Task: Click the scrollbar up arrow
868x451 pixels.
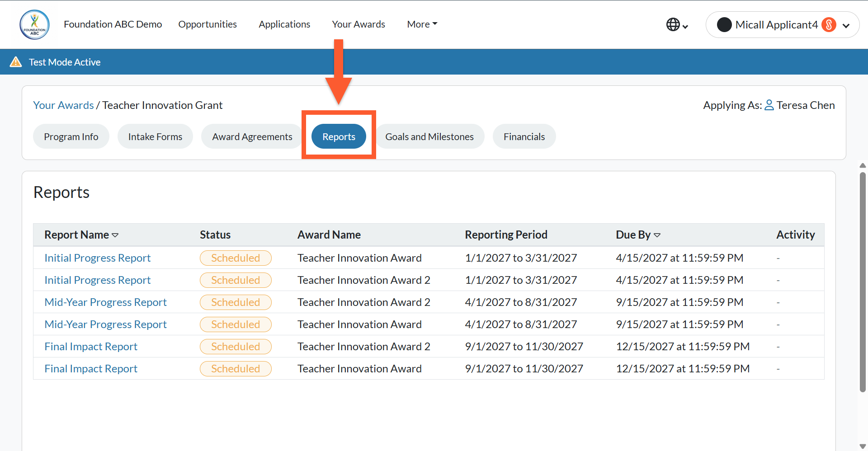Action: (863, 166)
